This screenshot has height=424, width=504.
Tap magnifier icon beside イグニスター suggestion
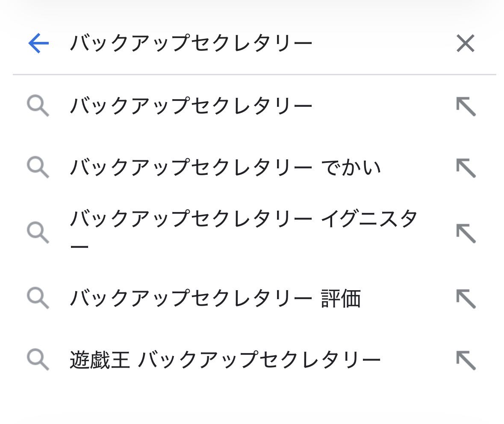click(38, 232)
